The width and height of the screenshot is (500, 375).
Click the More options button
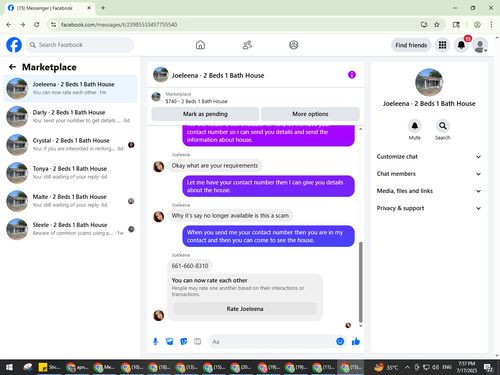[310, 114]
